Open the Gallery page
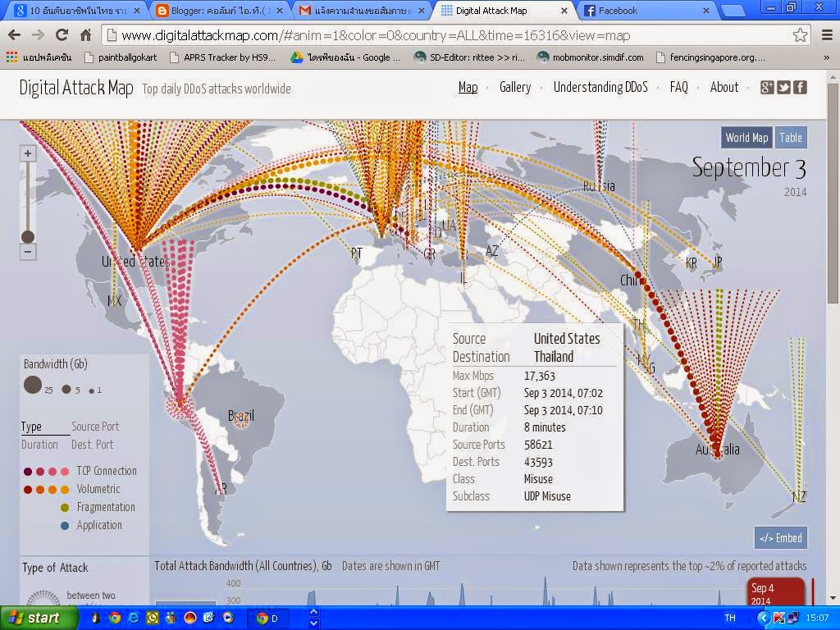This screenshot has height=630, width=840. [x=515, y=87]
